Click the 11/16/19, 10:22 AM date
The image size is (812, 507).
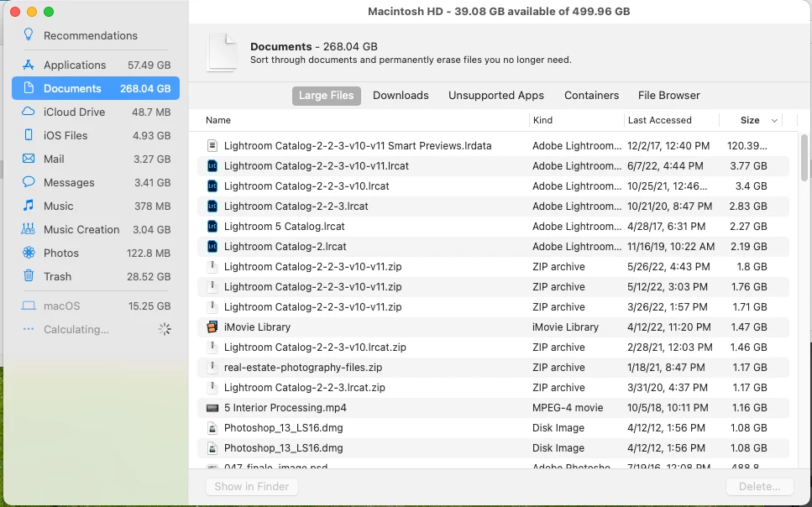coord(671,247)
